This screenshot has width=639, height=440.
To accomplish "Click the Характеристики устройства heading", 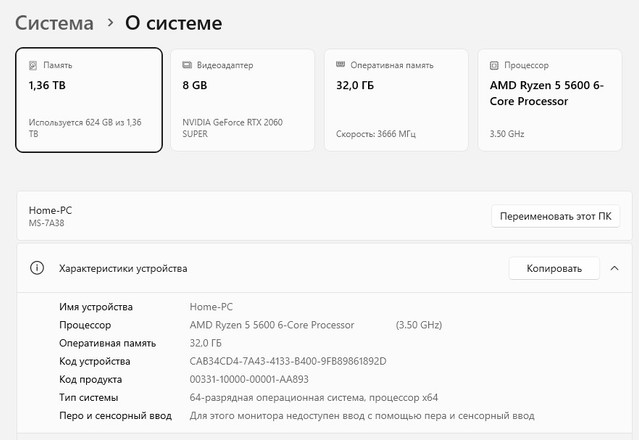I will click(123, 268).
